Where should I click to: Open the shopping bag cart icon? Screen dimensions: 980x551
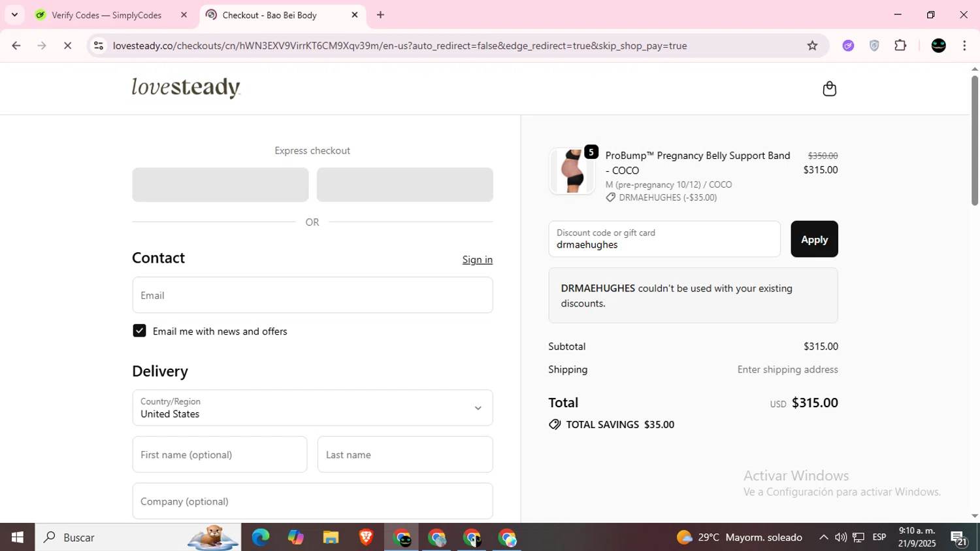829,88
